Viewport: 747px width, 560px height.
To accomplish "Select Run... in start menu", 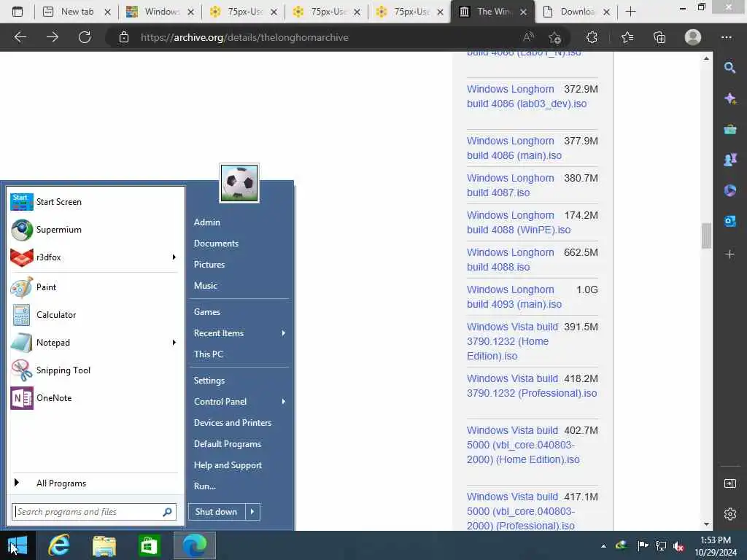I will pyautogui.click(x=205, y=486).
